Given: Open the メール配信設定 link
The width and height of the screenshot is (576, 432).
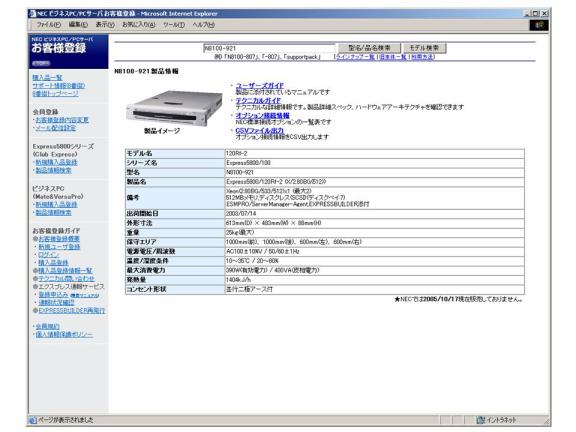Looking at the screenshot, I should pyautogui.click(x=55, y=128).
